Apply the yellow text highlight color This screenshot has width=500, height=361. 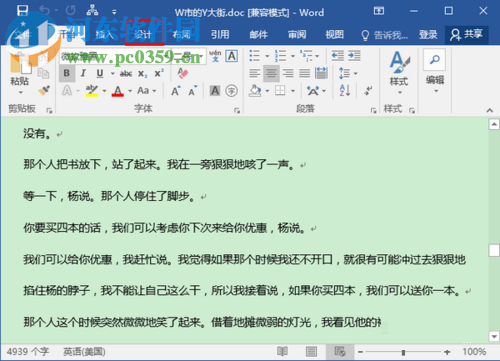91,90
